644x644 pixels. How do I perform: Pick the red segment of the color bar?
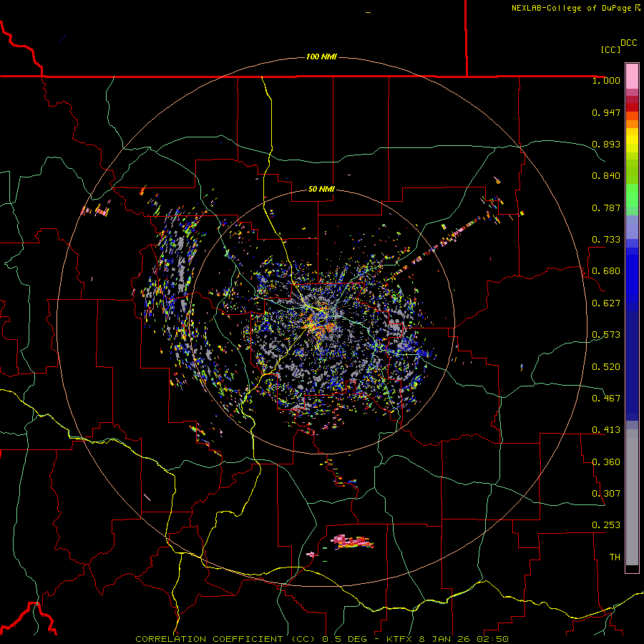pyautogui.click(x=632, y=107)
